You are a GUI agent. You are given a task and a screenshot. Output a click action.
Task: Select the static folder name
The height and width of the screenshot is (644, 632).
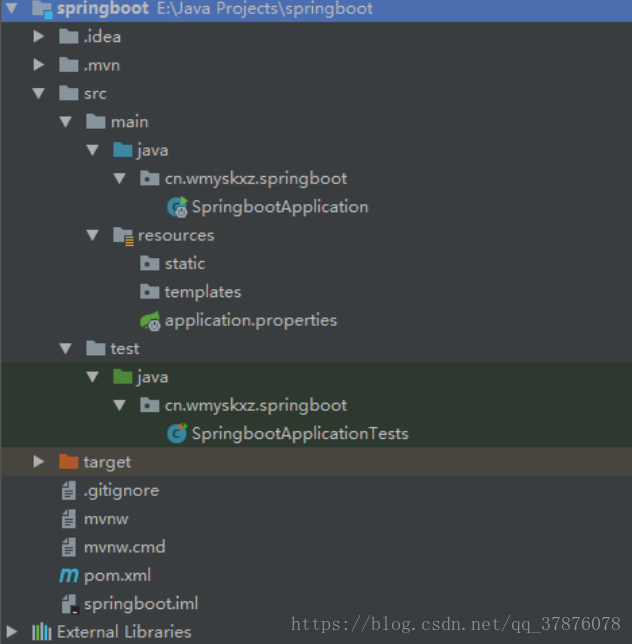point(185,264)
